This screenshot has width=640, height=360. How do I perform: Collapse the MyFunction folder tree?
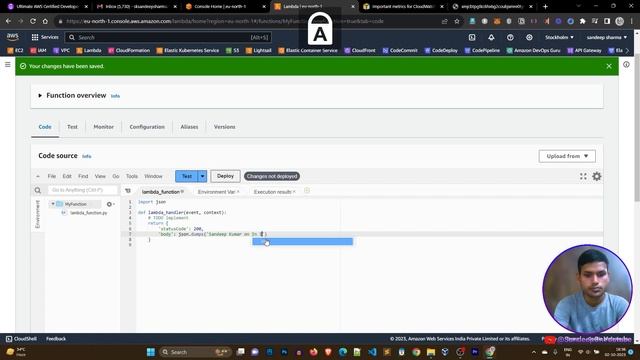pyautogui.click(x=53, y=204)
